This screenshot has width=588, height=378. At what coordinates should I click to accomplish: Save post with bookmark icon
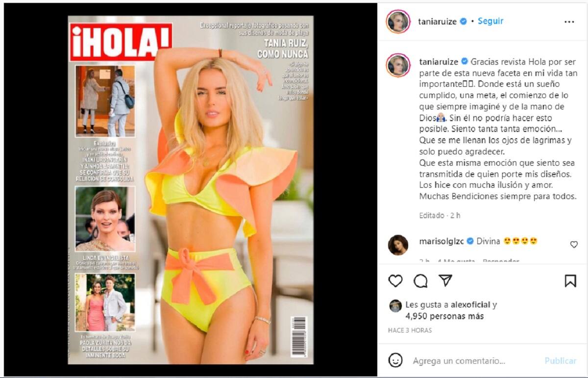pyautogui.click(x=570, y=281)
